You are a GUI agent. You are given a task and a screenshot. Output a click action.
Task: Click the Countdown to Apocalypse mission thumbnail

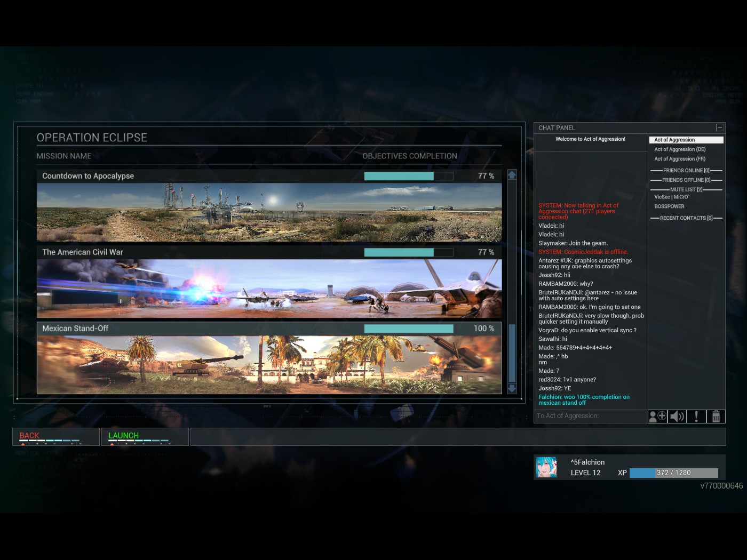pos(269,212)
